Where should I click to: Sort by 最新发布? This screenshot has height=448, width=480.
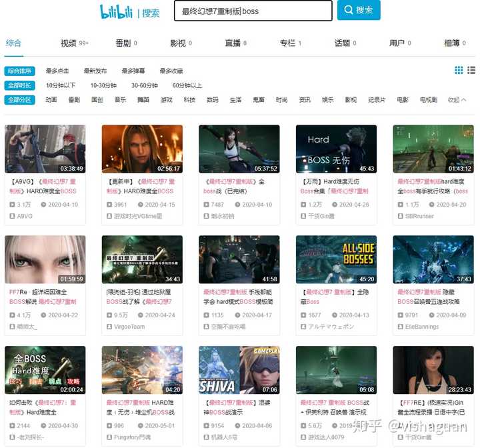click(95, 71)
